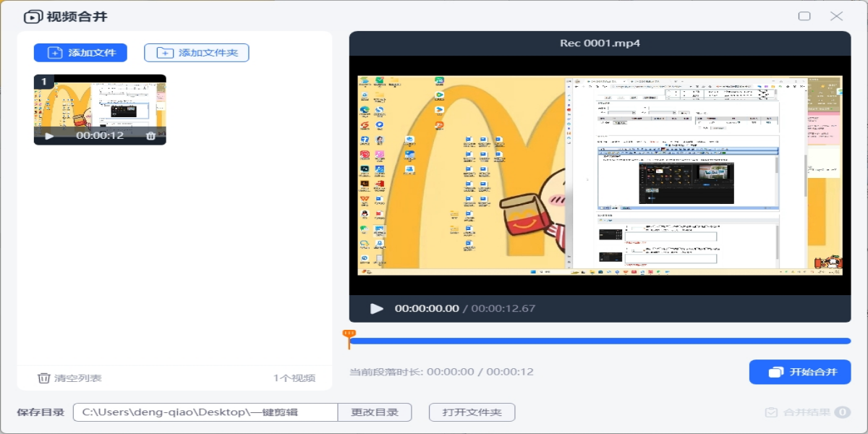Click the plus icon inside 添加文件 button
Screen dimensions: 868x434
pyautogui.click(x=55, y=53)
